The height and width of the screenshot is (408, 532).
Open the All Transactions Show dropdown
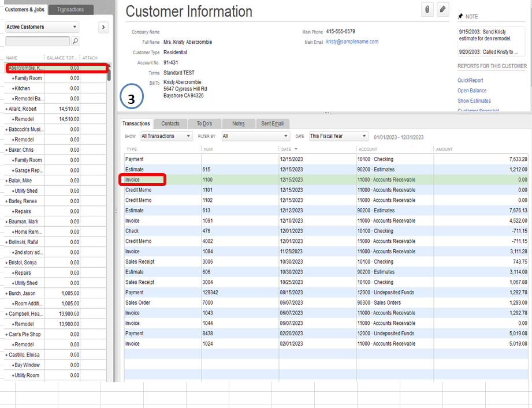pyautogui.click(x=166, y=136)
